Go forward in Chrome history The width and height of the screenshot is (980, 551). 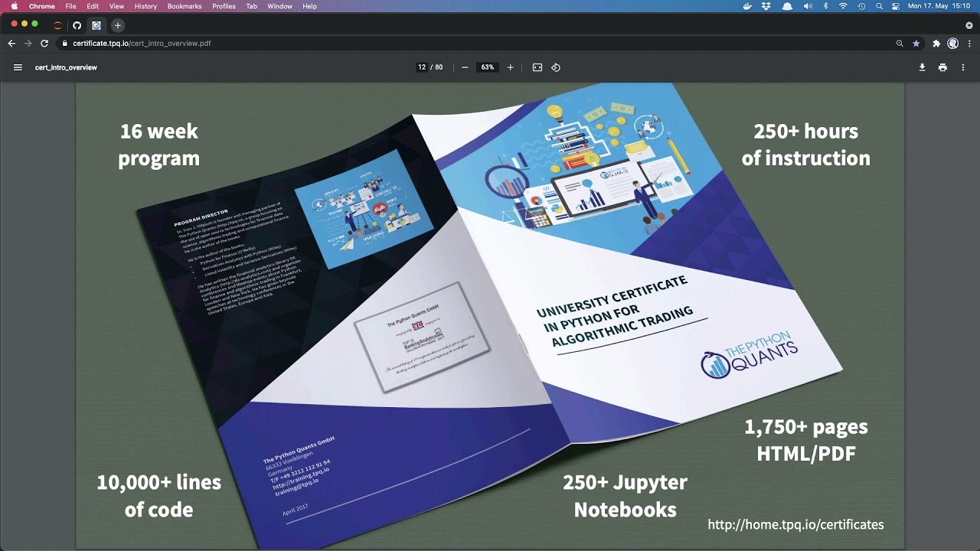coord(28,44)
